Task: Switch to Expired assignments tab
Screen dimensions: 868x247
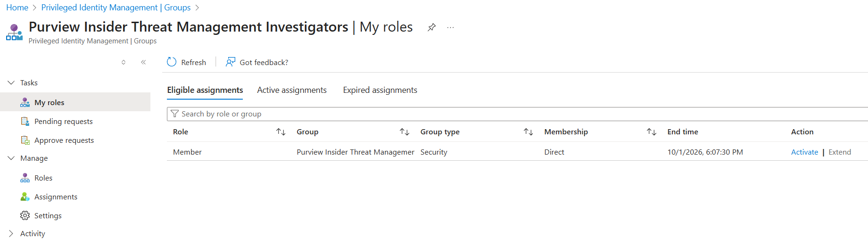Action: pyautogui.click(x=380, y=90)
